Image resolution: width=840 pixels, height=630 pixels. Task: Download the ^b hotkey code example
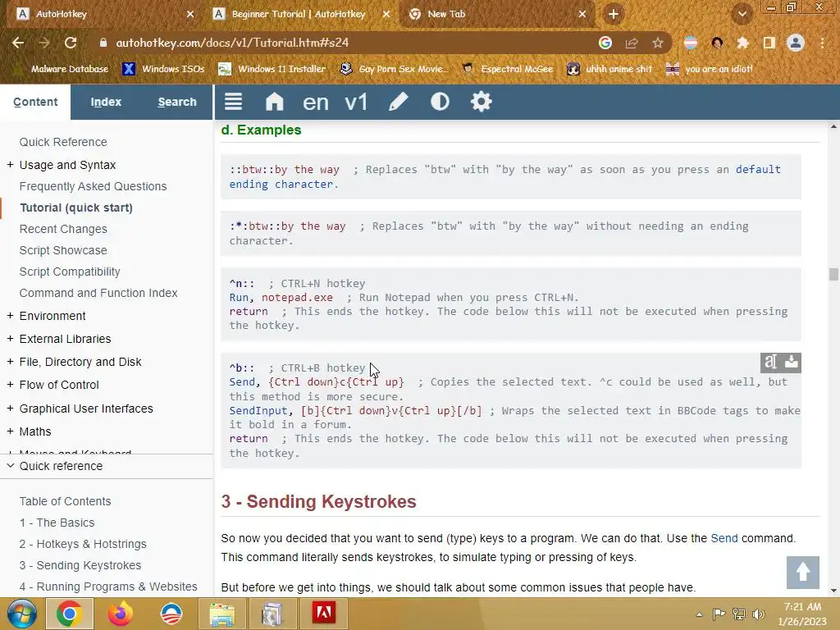(792, 363)
